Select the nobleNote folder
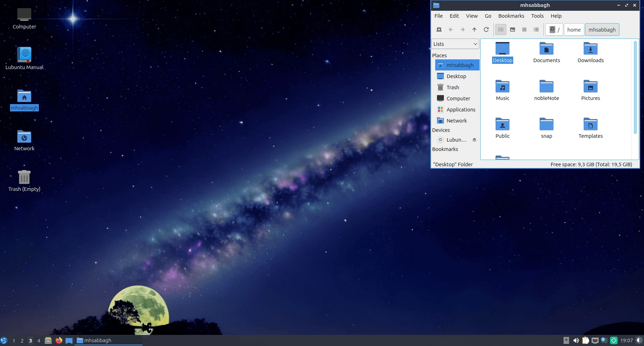This screenshot has height=346, width=644. pos(547,91)
